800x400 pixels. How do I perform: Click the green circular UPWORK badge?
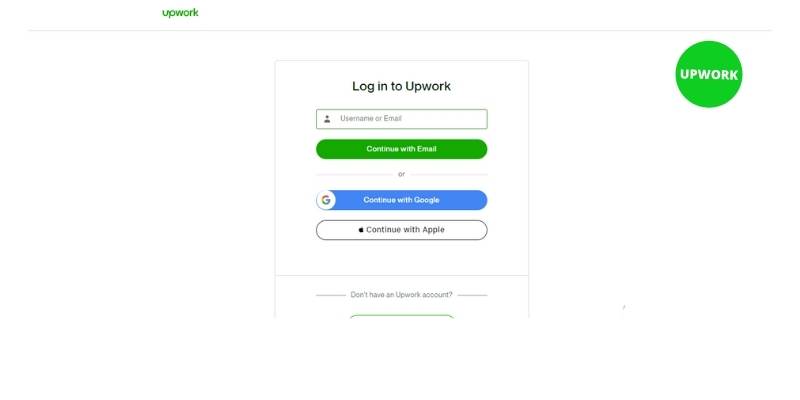[709, 74]
